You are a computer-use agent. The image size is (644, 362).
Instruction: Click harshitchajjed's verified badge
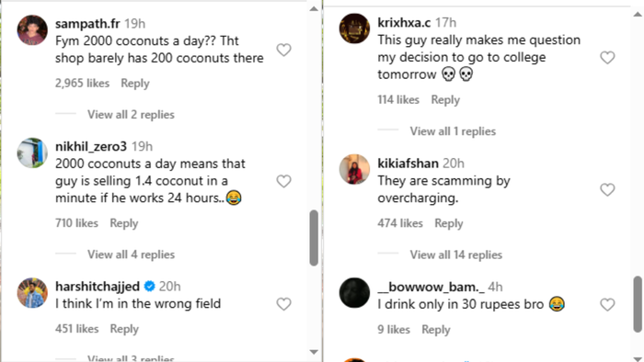[x=150, y=286]
